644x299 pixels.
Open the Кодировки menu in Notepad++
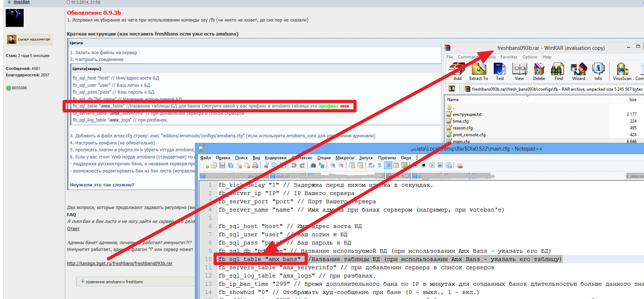275,158
